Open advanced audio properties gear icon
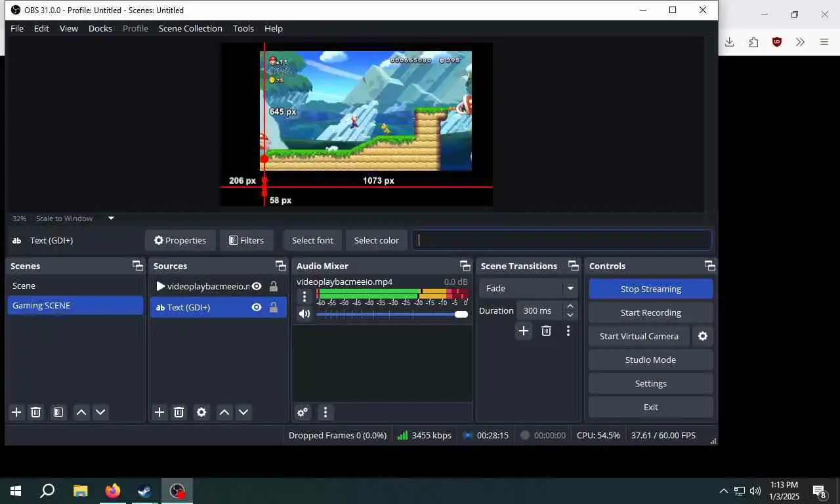840x504 pixels. tap(303, 412)
